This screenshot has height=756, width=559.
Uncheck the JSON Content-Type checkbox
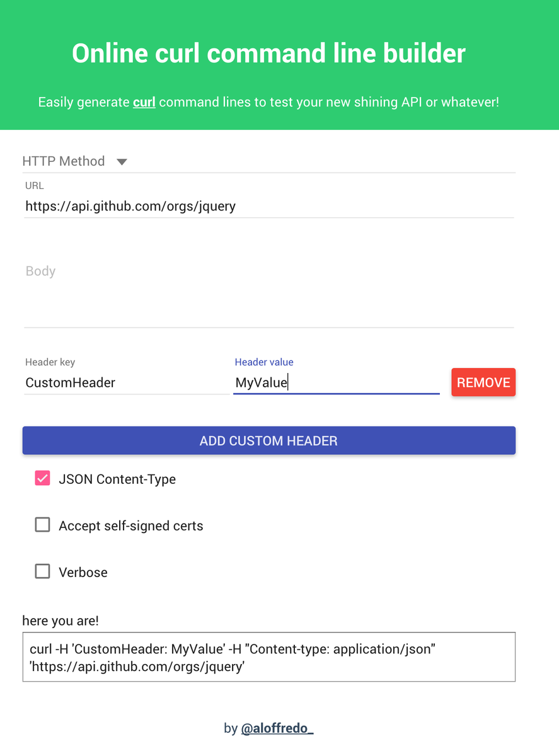tap(42, 479)
